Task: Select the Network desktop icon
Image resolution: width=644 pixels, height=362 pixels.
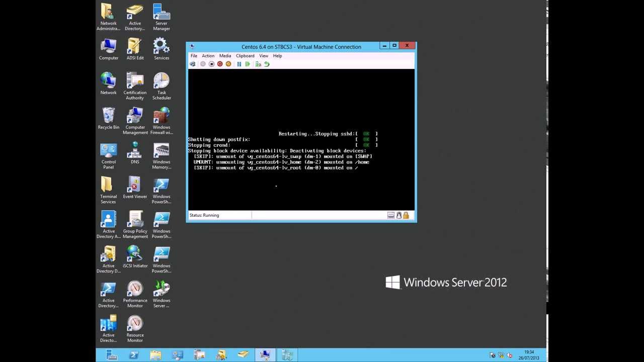Action: pyautogui.click(x=108, y=83)
